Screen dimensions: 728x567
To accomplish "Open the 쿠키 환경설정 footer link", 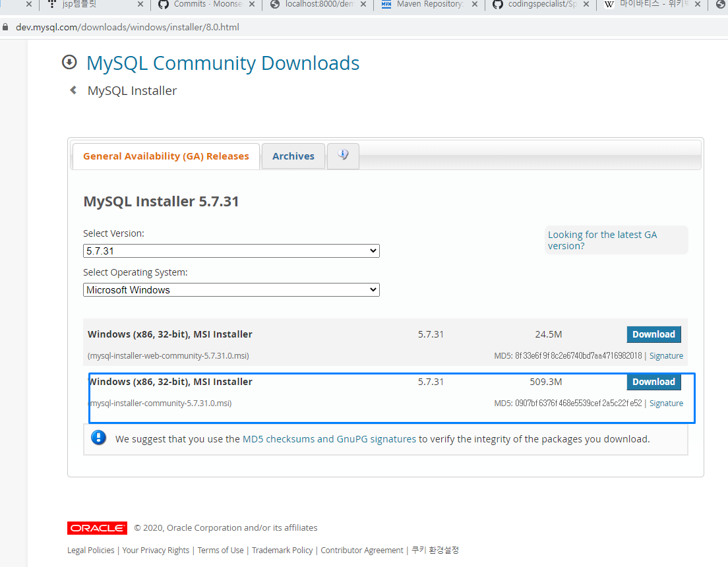I will click(x=435, y=550).
